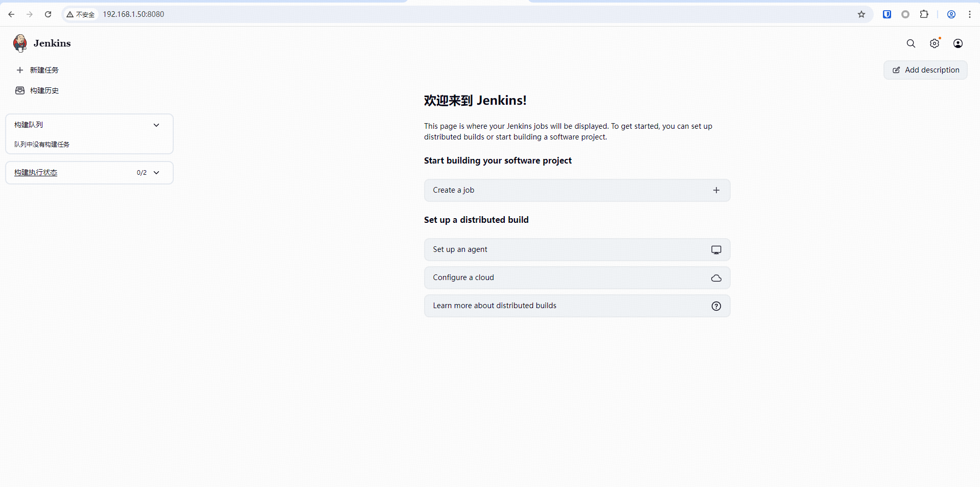Click the Set up a distributed build heading

(476, 220)
